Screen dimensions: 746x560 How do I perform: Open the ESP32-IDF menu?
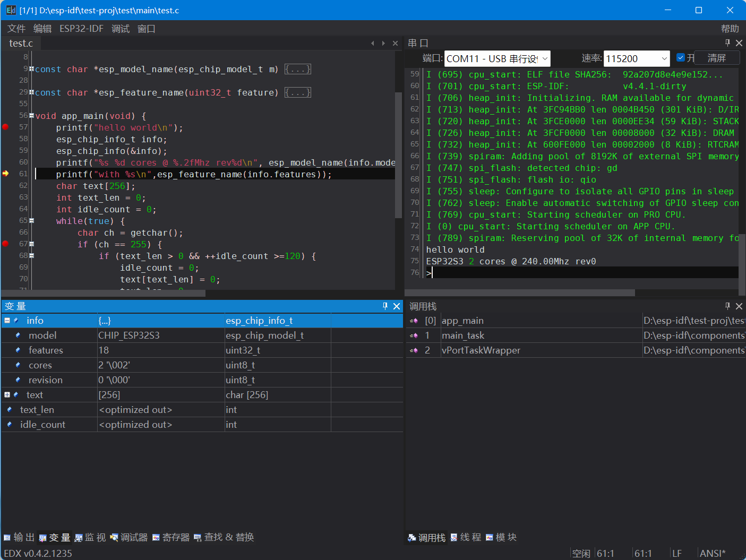click(x=81, y=29)
